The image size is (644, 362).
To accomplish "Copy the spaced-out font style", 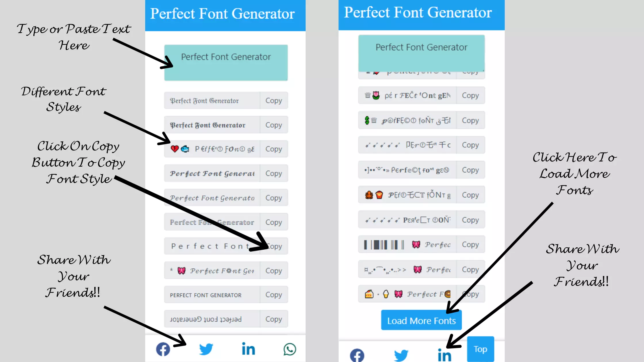I will (273, 246).
